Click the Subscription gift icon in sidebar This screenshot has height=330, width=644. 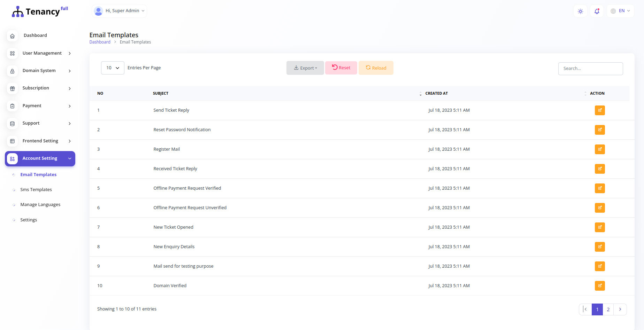[12, 88]
